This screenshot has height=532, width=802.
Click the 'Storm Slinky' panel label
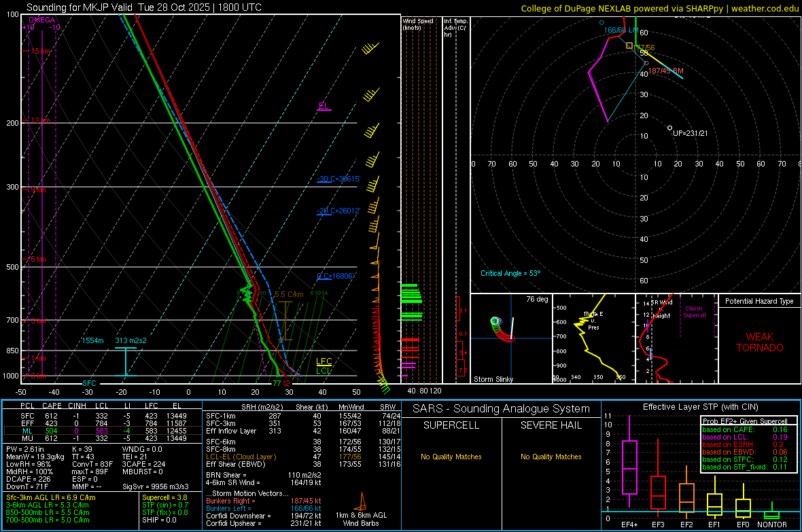tap(493, 379)
